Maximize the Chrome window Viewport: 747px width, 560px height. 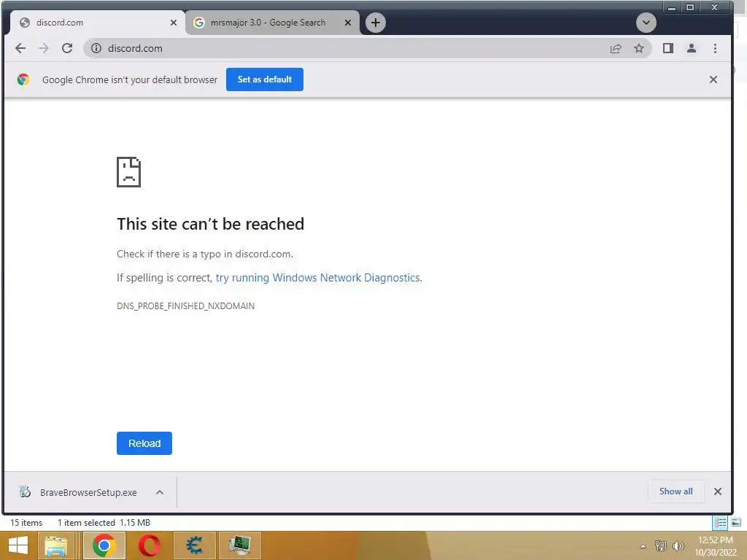690,7
